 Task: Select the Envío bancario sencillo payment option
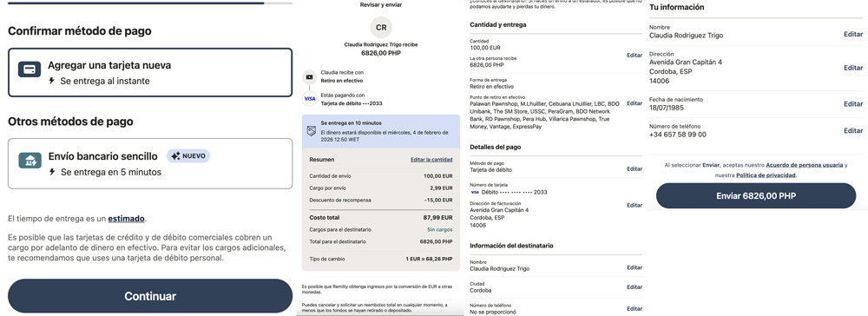click(x=150, y=164)
